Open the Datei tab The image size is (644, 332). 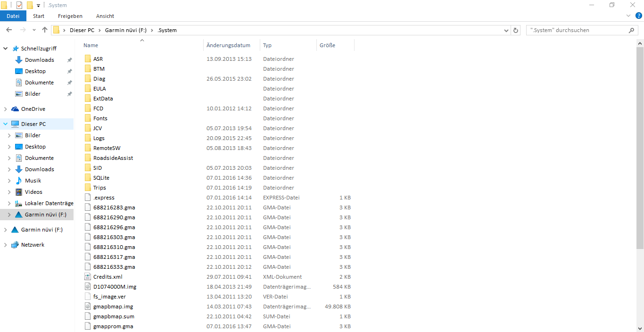13,16
